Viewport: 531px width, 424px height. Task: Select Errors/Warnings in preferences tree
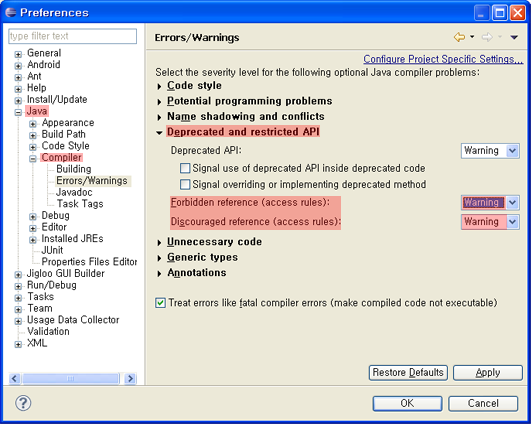click(x=92, y=181)
